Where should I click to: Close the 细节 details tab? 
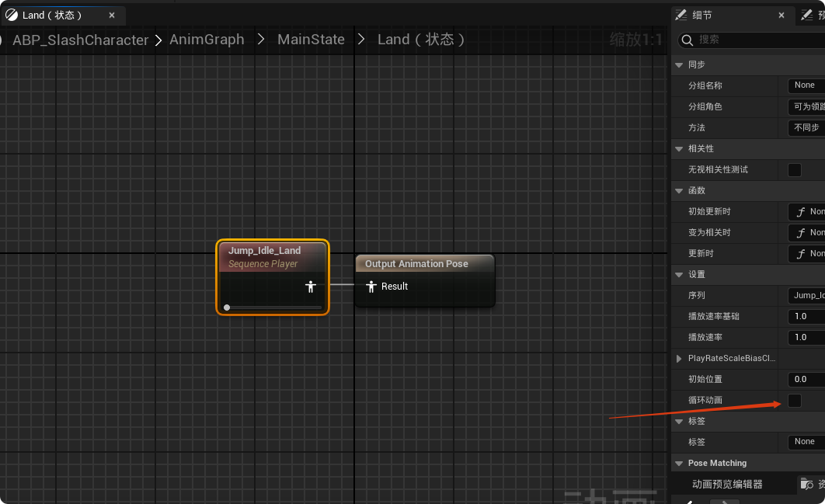[781, 16]
